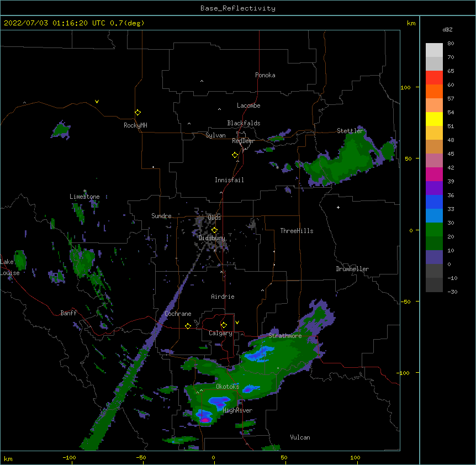
Task: Click the blue echo core southeast of Calgary
Action: coord(258,353)
